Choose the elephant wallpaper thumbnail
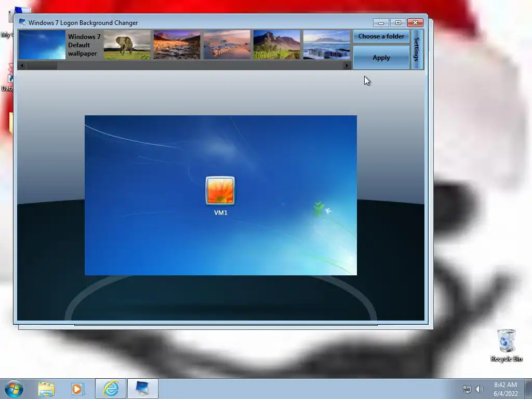532x399 pixels. [x=127, y=45]
